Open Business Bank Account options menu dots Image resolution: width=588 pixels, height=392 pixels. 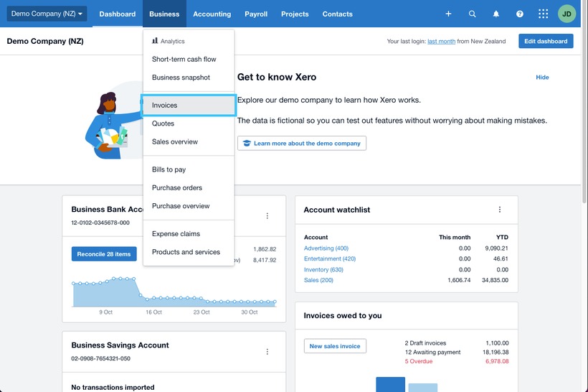(267, 216)
